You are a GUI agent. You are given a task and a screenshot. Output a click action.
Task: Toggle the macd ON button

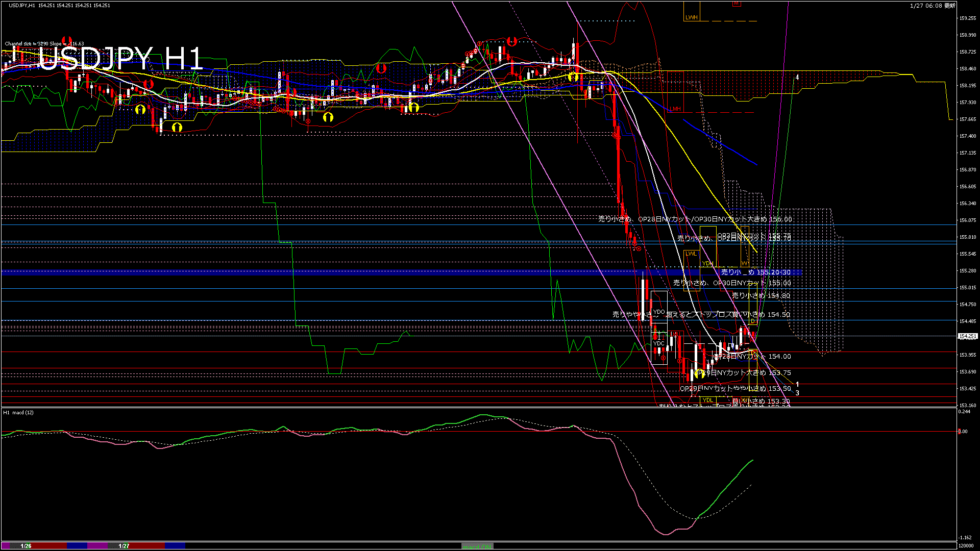point(477,546)
